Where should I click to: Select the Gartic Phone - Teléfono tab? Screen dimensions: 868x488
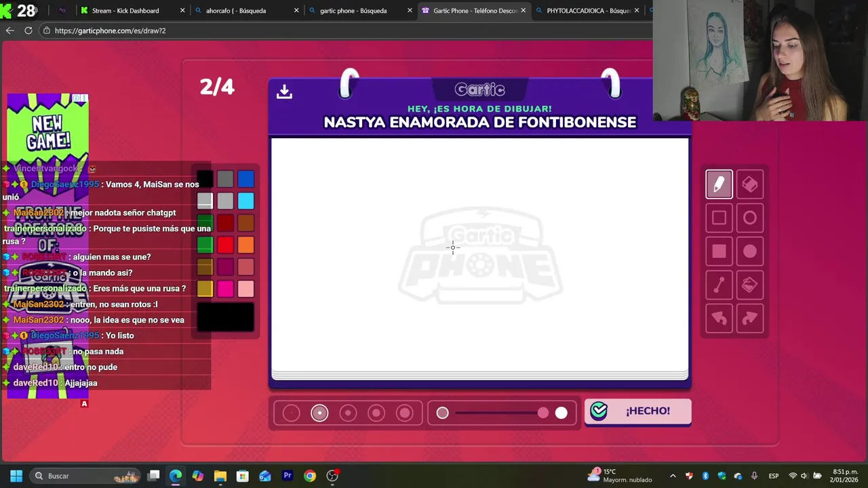(475, 11)
